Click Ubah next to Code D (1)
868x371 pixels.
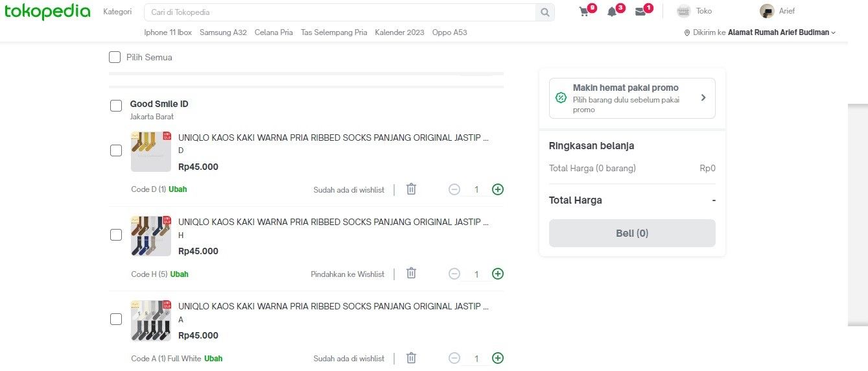178,189
